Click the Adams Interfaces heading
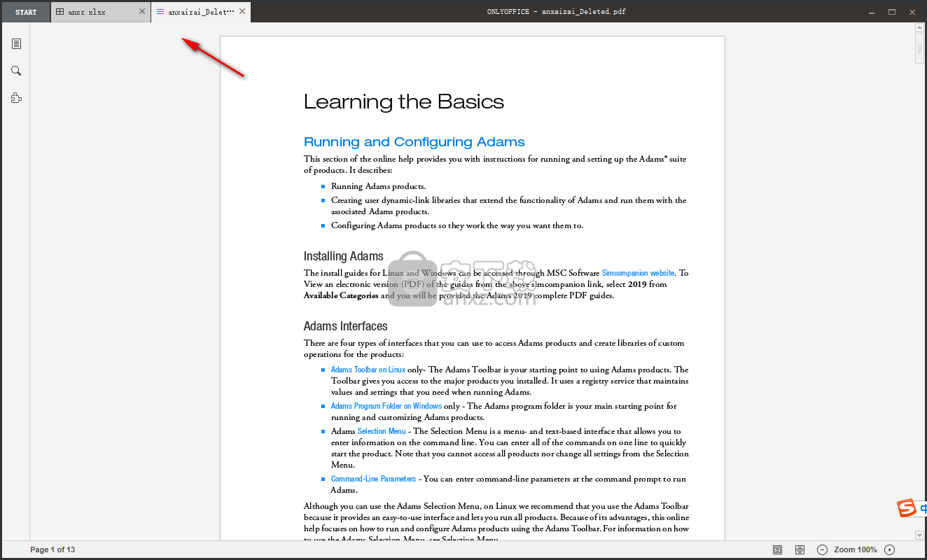 [346, 326]
